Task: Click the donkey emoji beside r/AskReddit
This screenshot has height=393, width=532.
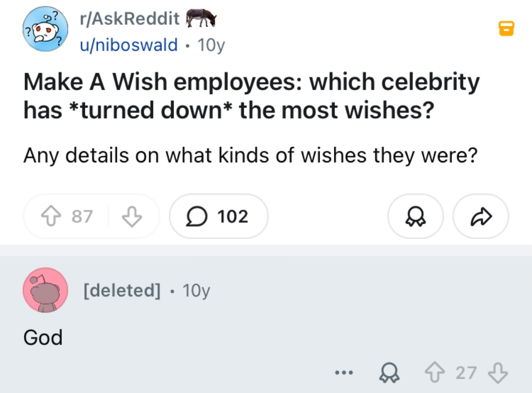Action: click(x=201, y=18)
